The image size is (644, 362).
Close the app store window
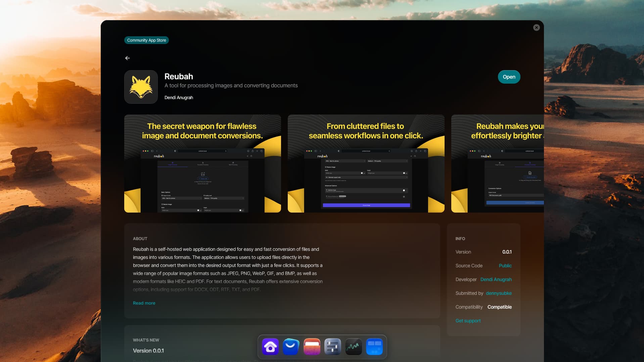[x=536, y=28]
